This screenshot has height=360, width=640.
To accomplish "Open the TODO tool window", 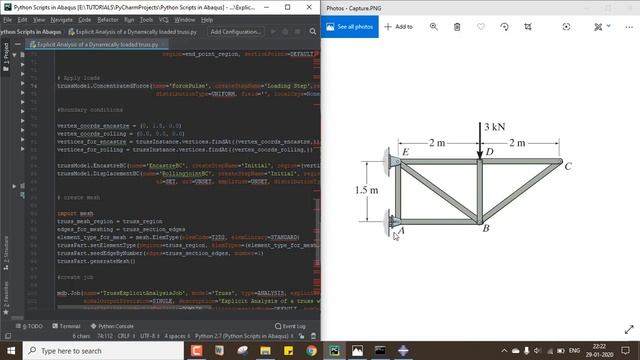I will [x=29, y=326].
